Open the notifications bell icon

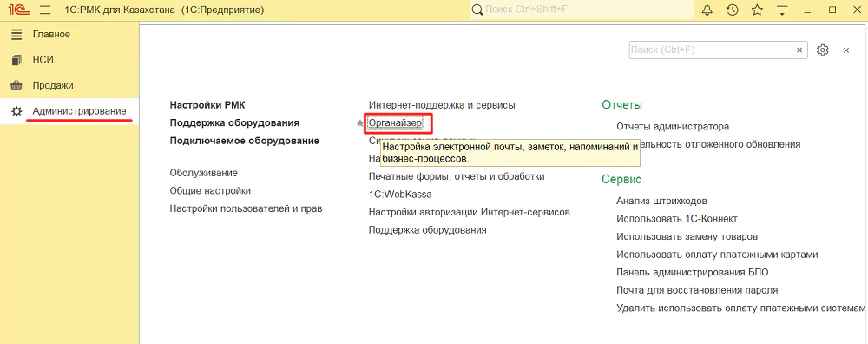coord(707,10)
